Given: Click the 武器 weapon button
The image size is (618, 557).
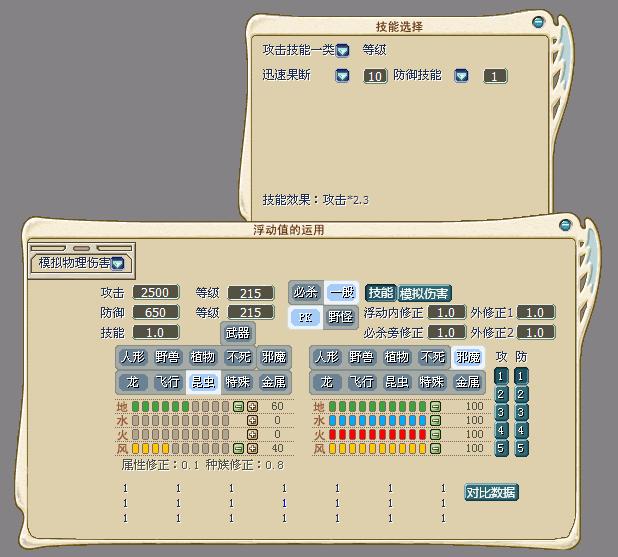Looking at the screenshot, I should click(x=238, y=333).
